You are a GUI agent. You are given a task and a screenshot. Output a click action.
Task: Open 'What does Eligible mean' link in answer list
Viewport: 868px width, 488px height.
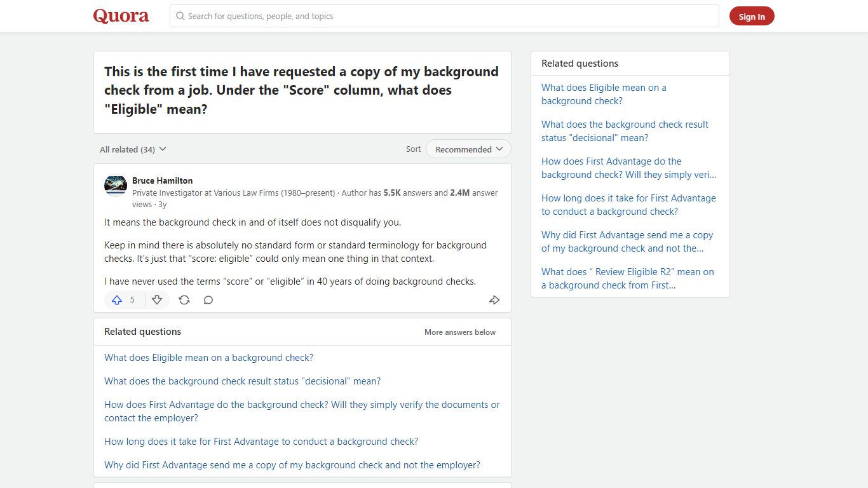[209, 358]
